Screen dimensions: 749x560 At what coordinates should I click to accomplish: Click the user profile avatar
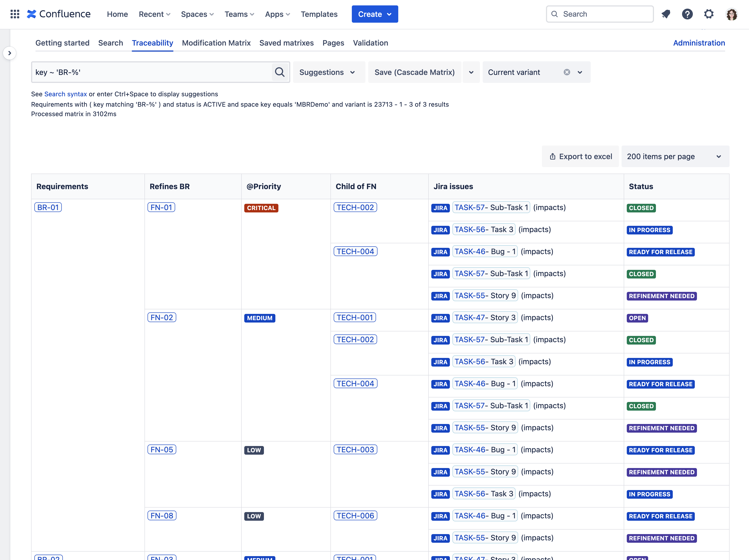[731, 14]
